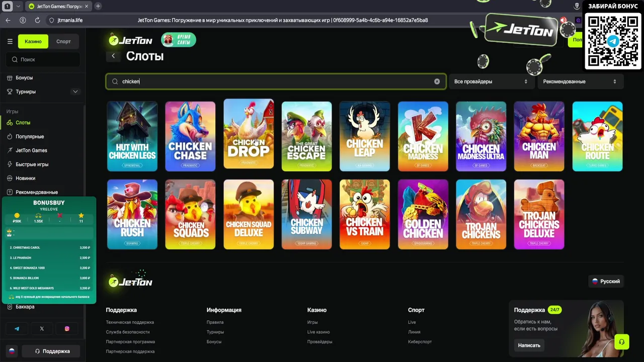Open Chicken Leap game tile
644x362 pixels.
(365, 136)
